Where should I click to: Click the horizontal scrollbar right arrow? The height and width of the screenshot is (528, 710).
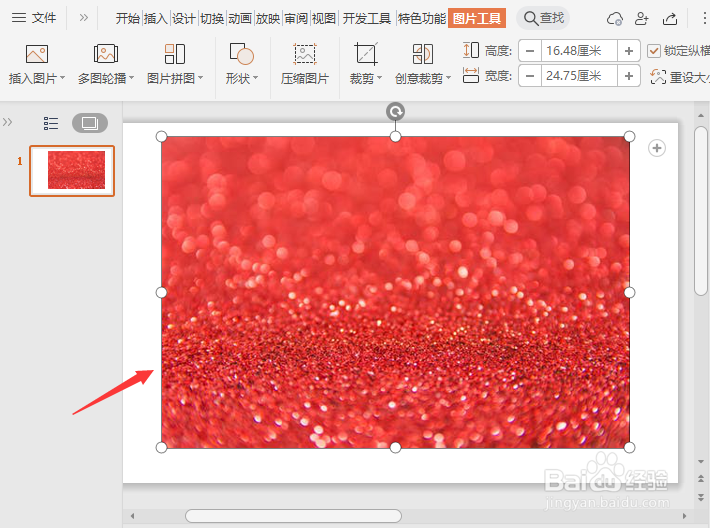(684, 516)
